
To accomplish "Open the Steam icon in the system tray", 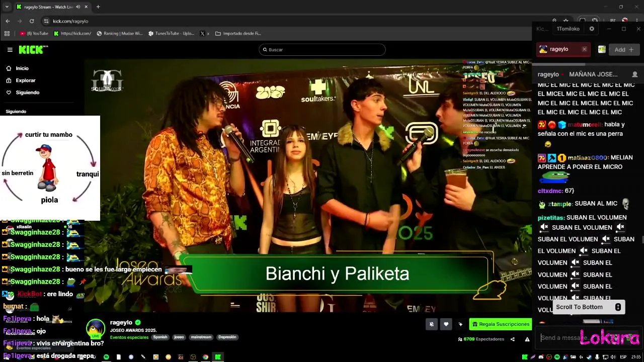I will (x=589, y=357).
